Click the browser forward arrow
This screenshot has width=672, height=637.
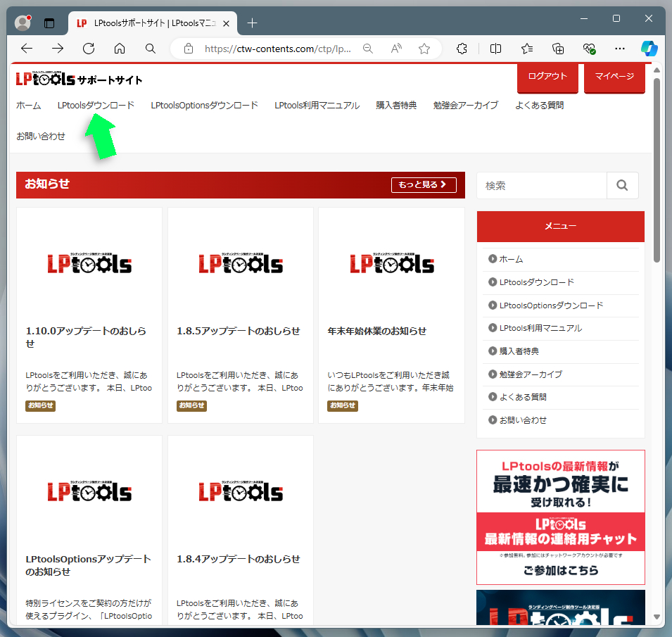point(58,49)
